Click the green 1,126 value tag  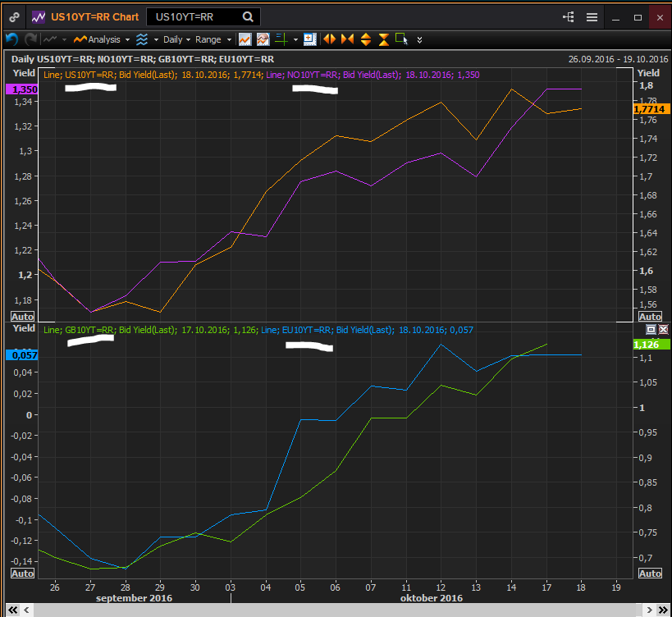coord(651,345)
